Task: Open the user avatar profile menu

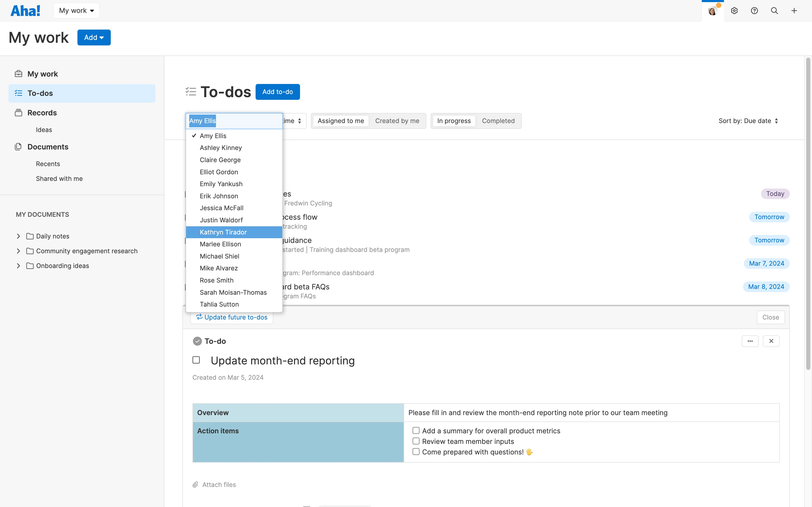Action: click(712, 11)
